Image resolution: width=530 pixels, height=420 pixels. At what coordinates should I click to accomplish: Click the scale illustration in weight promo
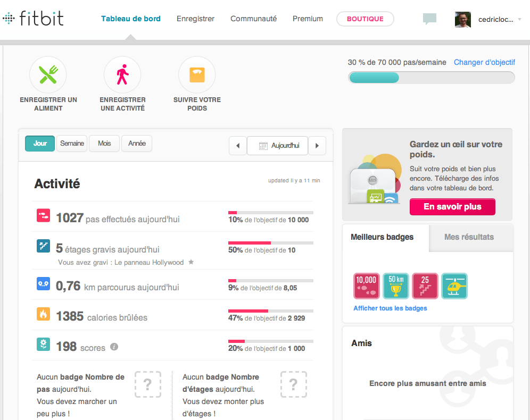point(375,179)
